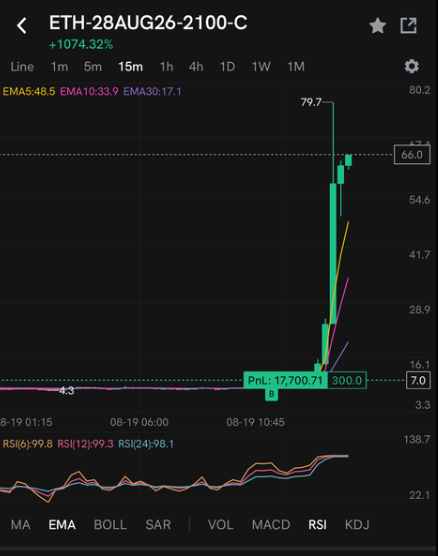Enable the SAR indicator

pyautogui.click(x=158, y=524)
